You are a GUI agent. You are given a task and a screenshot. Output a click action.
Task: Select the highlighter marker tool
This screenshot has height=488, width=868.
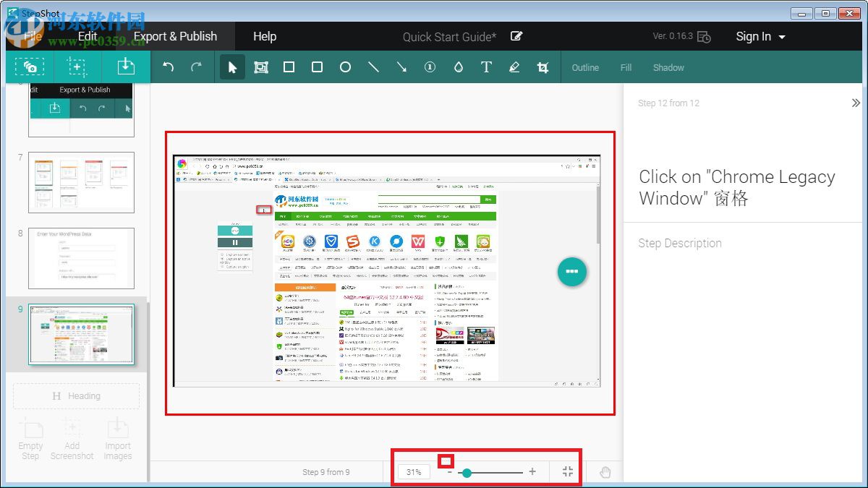point(514,67)
